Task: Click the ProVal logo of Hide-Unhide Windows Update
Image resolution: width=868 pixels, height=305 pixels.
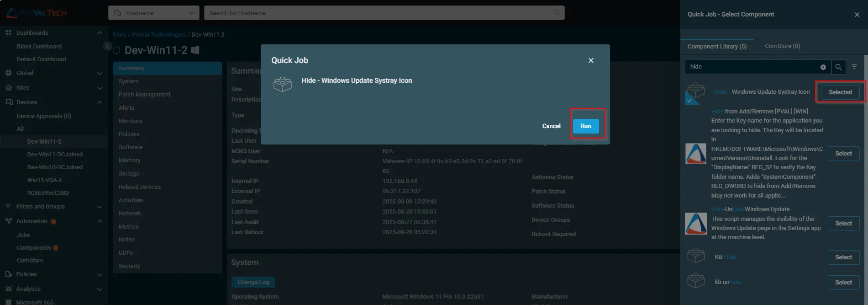Action: tap(695, 224)
